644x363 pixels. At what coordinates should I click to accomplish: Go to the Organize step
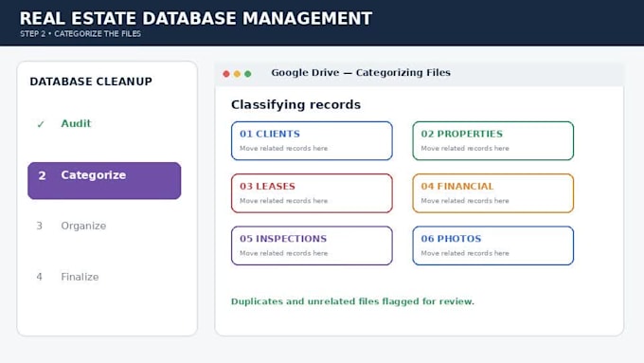coord(83,226)
